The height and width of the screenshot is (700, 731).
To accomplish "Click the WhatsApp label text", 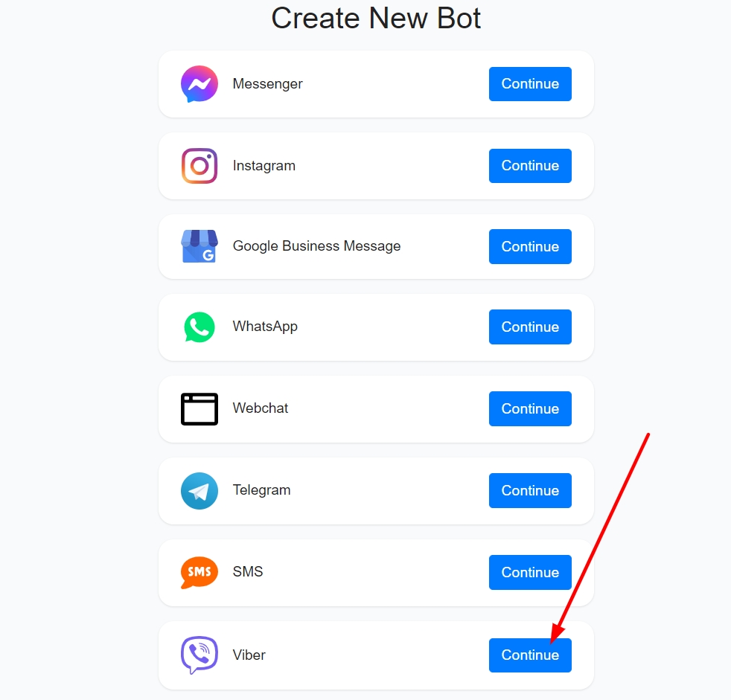I will (265, 327).
